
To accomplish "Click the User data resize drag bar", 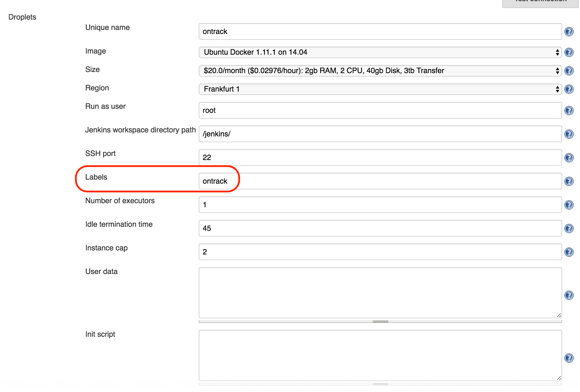I will (380, 321).
